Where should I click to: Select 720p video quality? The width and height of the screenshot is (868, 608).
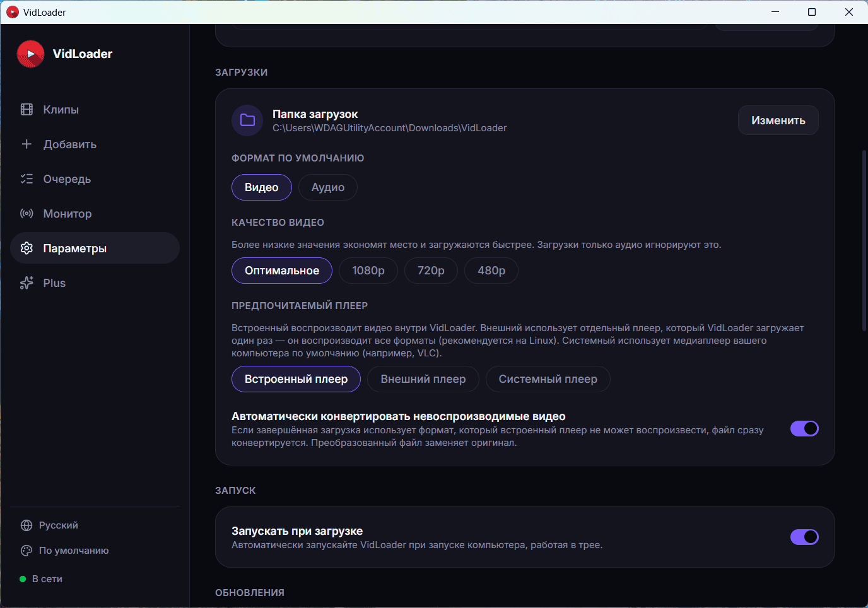[x=431, y=271]
